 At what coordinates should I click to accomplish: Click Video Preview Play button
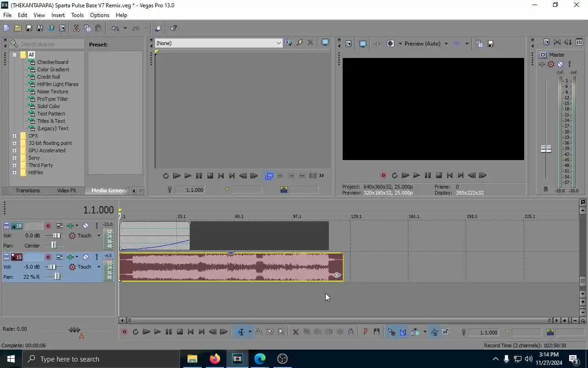pos(416,175)
